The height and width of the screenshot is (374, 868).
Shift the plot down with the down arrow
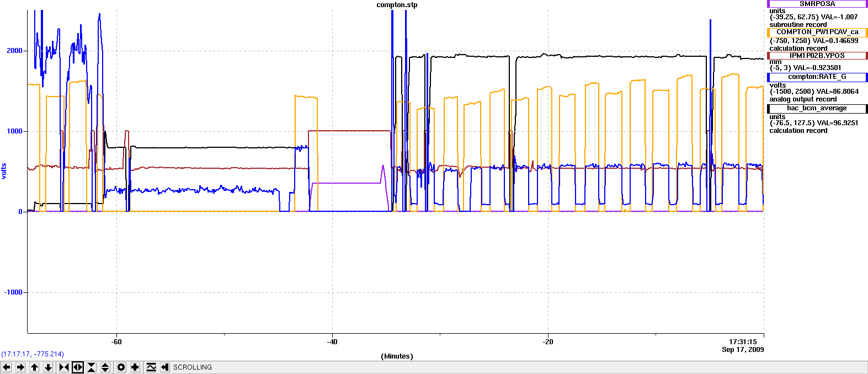[48, 367]
